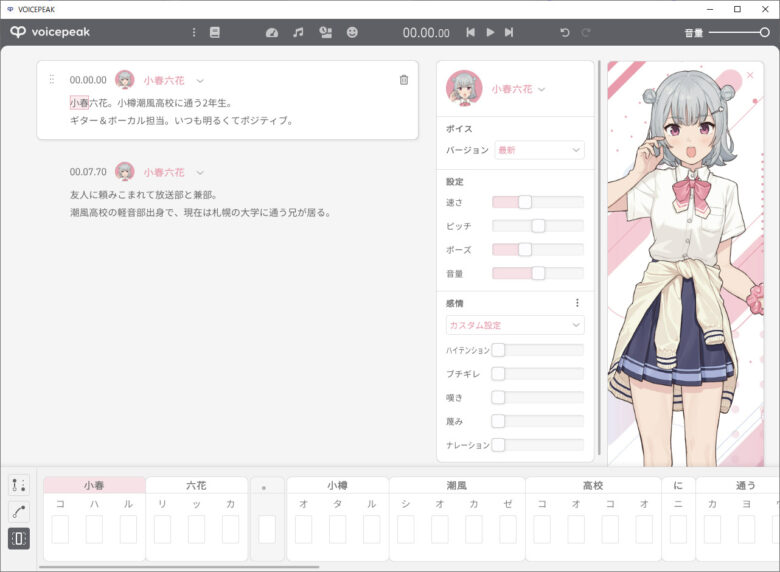The width and height of the screenshot is (780, 572).
Task: Skip to previous block
Action: point(470,32)
